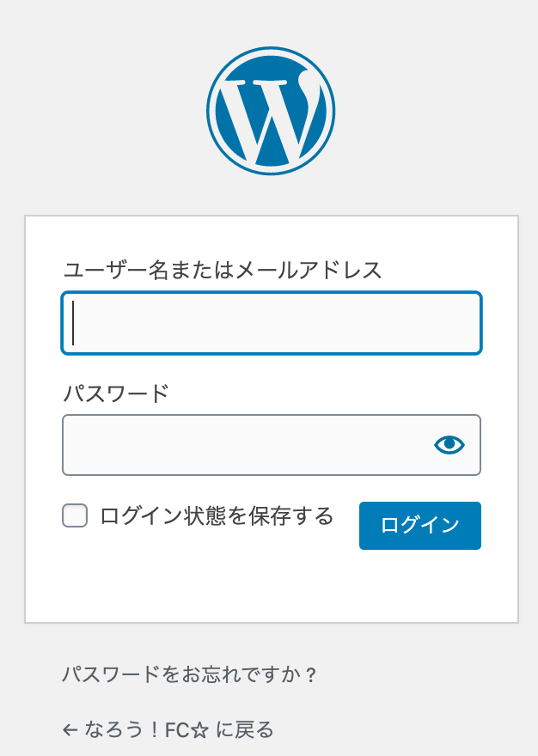Click the パスワード label above the field
538x756 pixels.
point(116,394)
